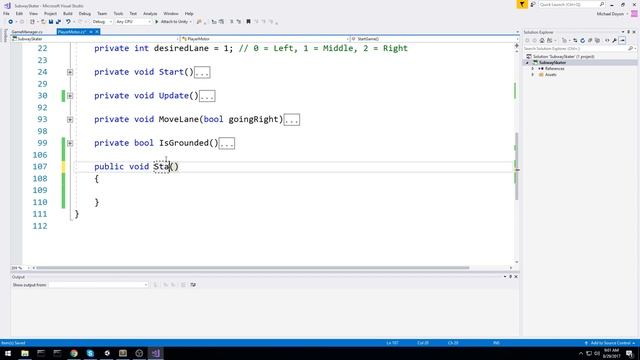Screen dimensions: 640x360
Task: Open Skype from the taskbar
Action: 90,353
